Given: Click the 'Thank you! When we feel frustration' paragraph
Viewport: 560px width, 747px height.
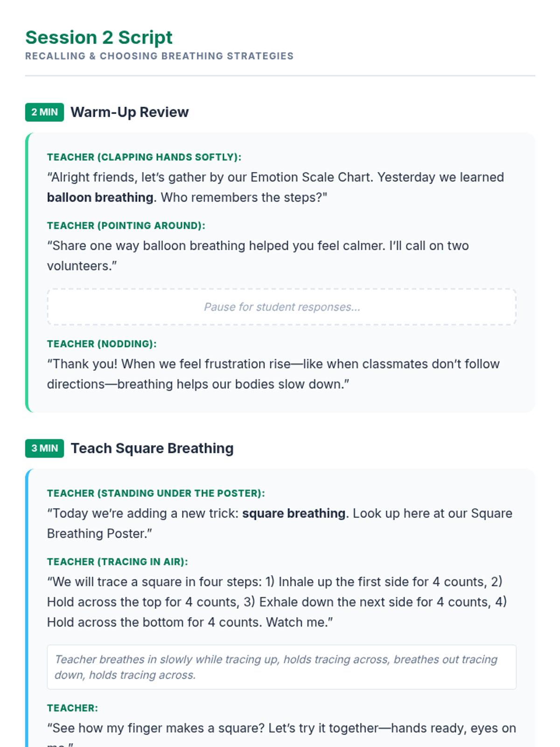Looking at the screenshot, I should (x=273, y=374).
